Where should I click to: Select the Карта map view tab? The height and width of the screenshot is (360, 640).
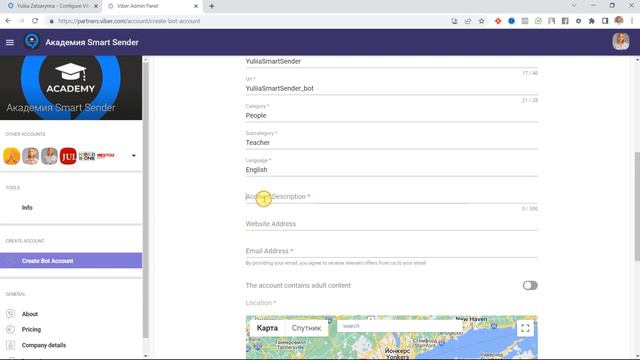point(267,328)
